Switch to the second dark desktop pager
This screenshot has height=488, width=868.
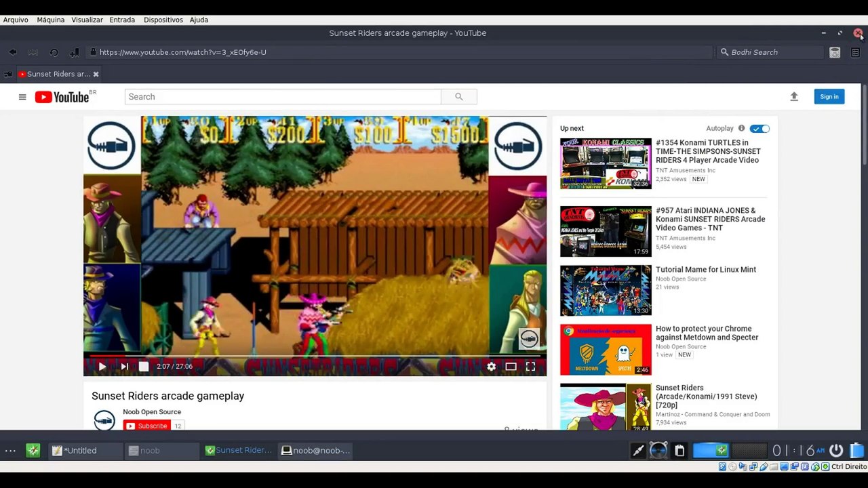tap(749, 450)
